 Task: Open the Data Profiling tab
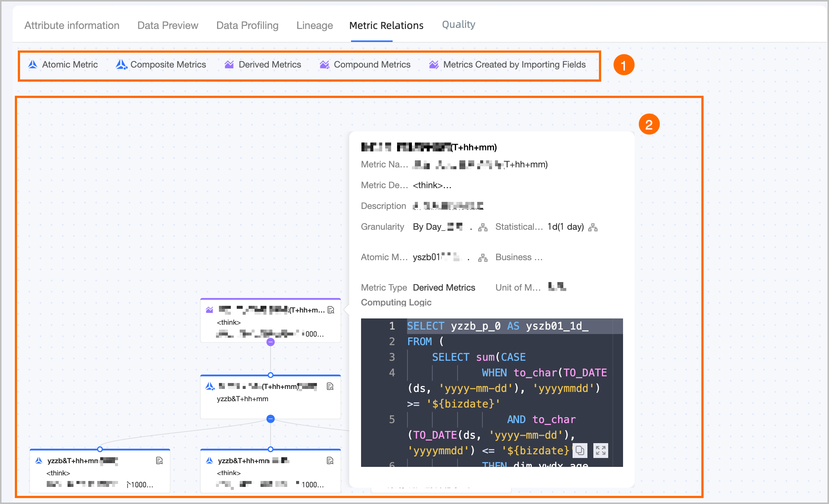247,25
